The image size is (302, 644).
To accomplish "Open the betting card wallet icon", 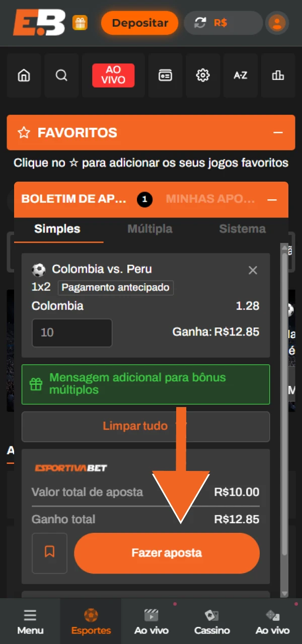I will tap(165, 74).
